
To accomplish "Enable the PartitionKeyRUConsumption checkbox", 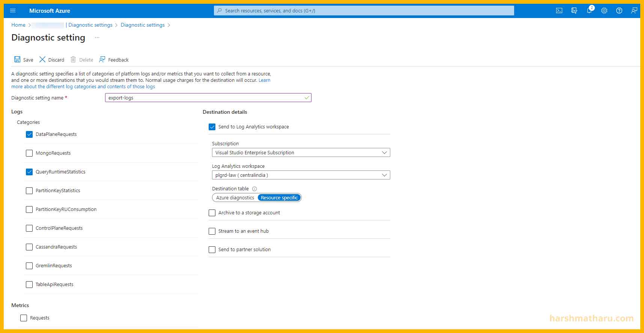I will click(x=29, y=209).
